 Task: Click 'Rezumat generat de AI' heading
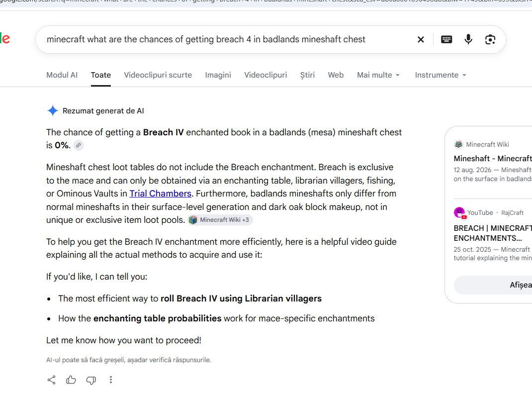[103, 111]
